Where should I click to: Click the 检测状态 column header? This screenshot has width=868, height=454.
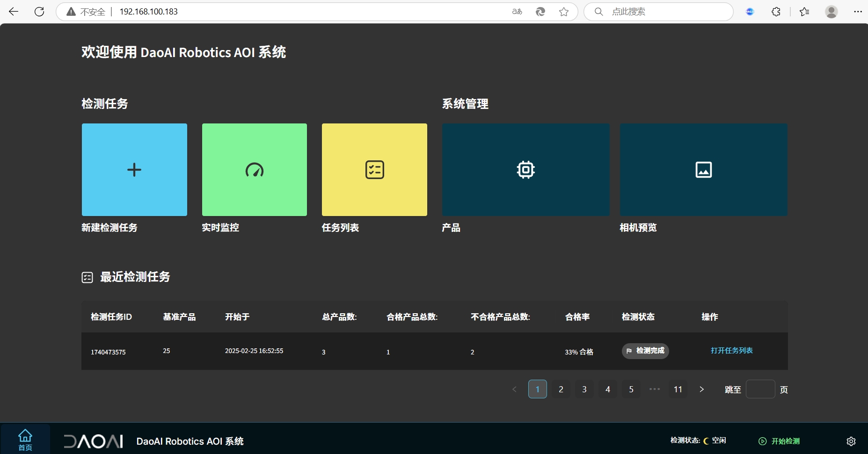click(x=638, y=317)
